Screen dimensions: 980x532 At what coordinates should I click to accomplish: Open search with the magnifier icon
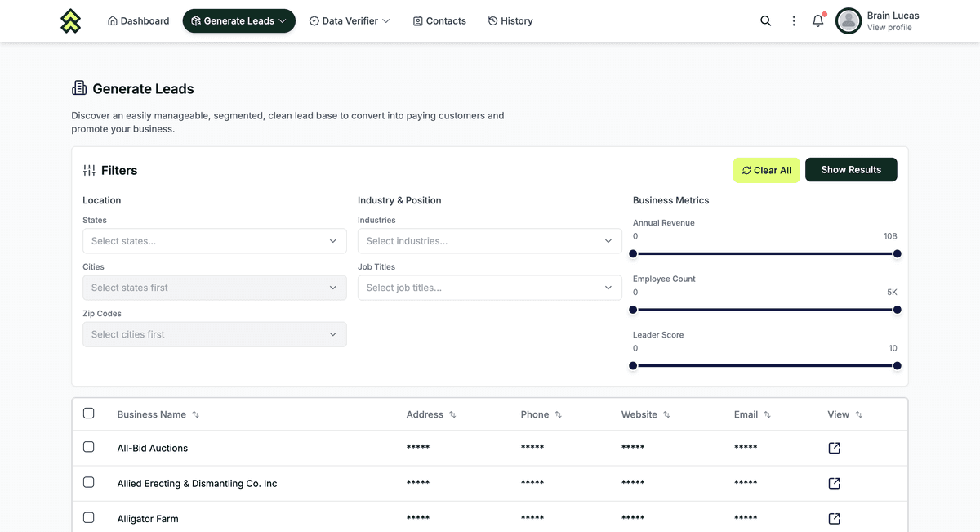click(765, 20)
